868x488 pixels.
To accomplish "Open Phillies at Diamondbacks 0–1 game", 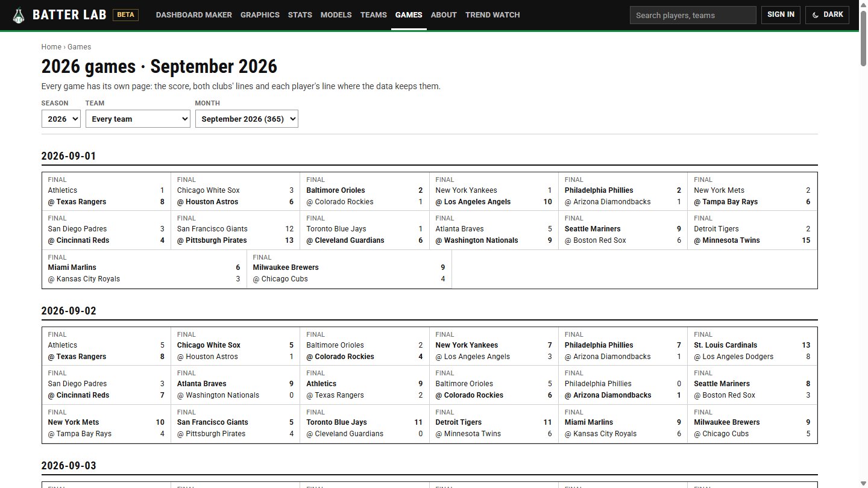I will pos(623,384).
